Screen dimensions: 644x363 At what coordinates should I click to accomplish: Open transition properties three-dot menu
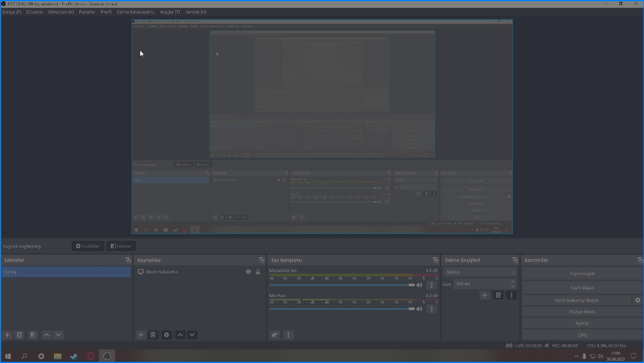click(511, 295)
